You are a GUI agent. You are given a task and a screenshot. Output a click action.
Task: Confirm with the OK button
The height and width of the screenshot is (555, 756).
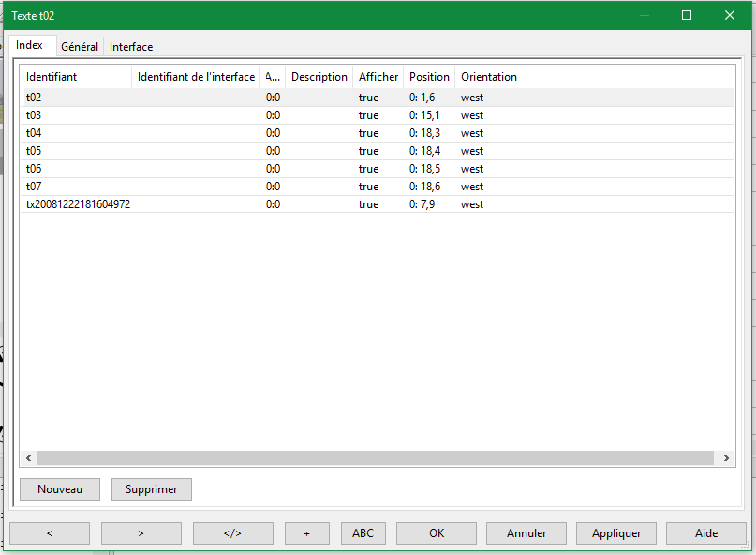click(x=437, y=533)
